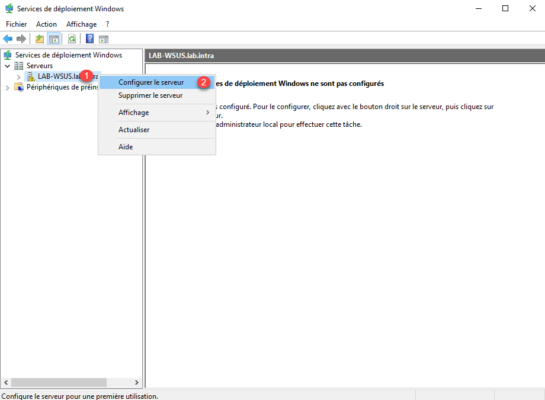Select the Serveurs tree item
This screenshot has width=545, height=400.
click(x=40, y=66)
